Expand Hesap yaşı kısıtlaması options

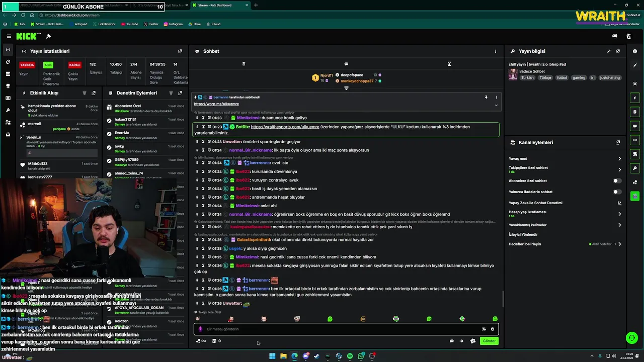click(x=619, y=214)
